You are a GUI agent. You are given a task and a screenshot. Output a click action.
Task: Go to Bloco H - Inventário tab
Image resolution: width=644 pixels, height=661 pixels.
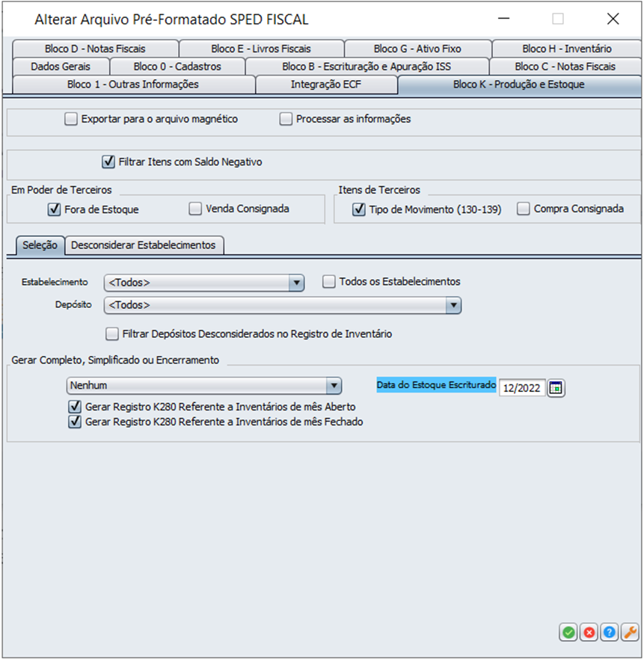point(567,49)
